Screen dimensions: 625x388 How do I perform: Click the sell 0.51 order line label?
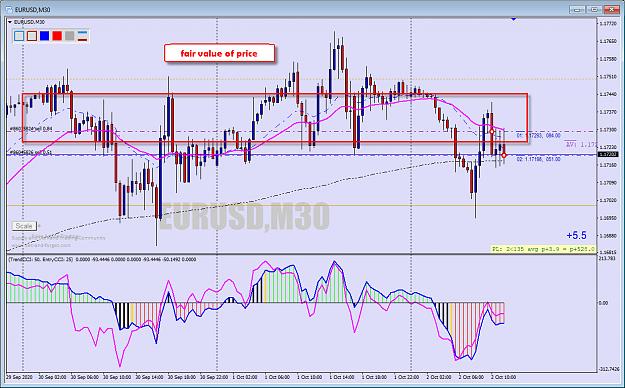31,152
